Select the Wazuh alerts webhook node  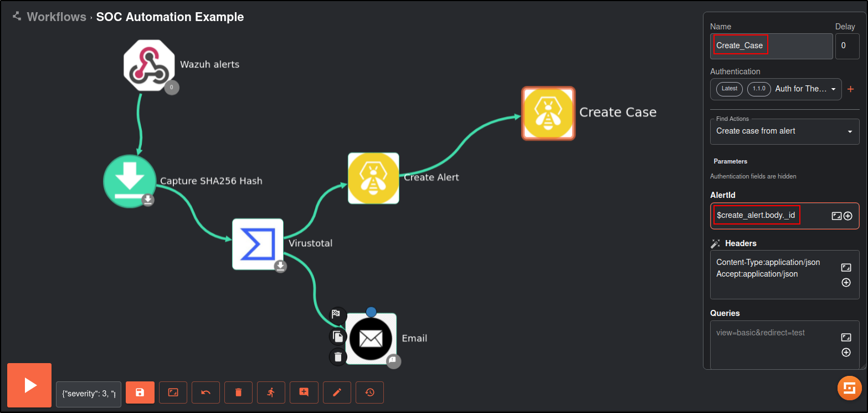pyautogui.click(x=148, y=65)
